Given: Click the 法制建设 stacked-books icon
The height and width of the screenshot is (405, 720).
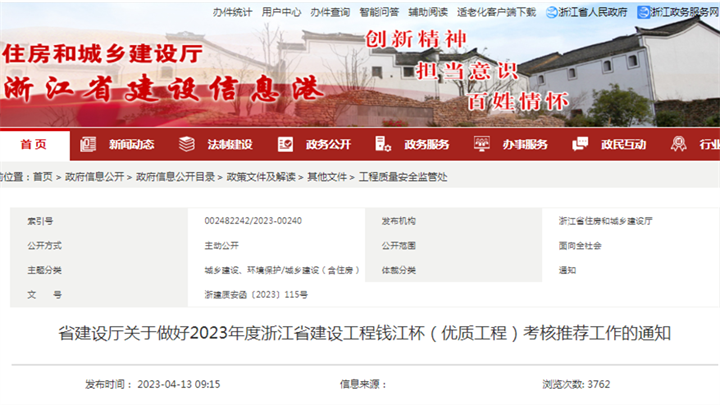Looking at the screenshot, I should (186, 144).
